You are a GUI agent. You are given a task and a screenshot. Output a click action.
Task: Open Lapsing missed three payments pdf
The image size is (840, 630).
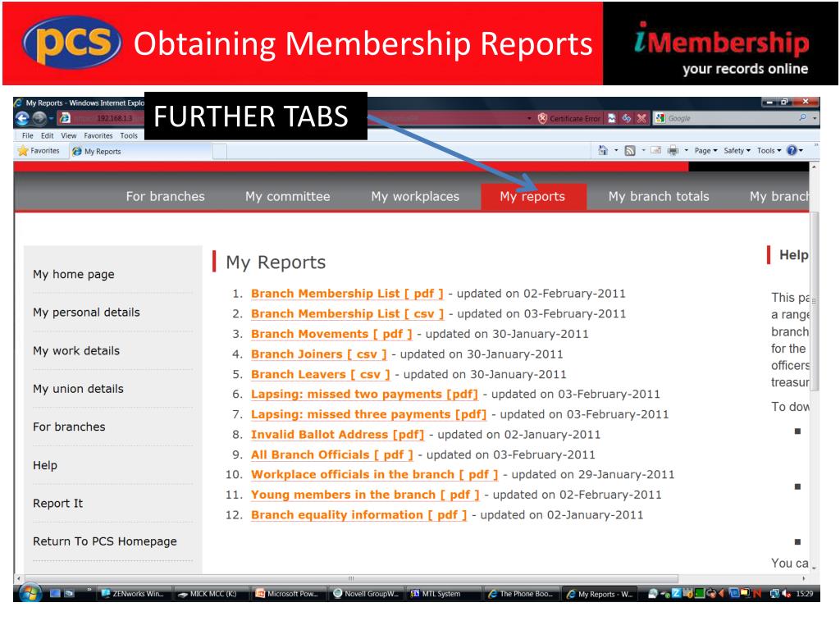pos(368,414)
